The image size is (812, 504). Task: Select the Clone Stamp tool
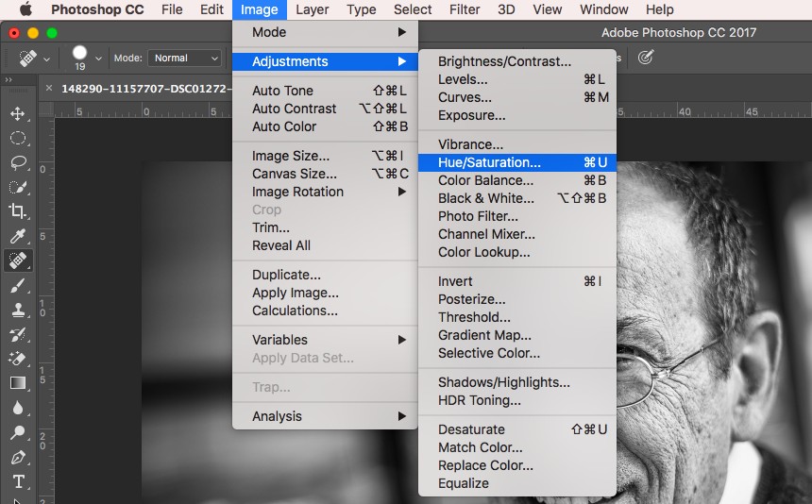pyautogui.click(x=18, y=310)
